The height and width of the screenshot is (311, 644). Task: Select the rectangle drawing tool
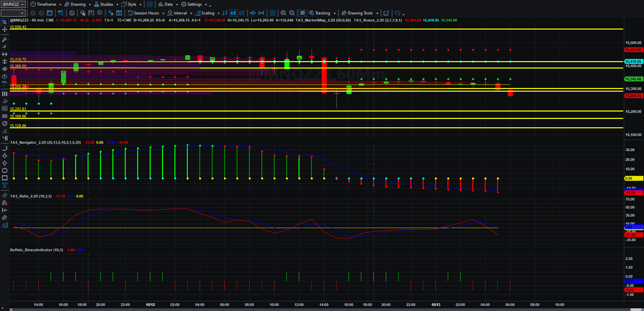pyautogui.click(x=5, y=178)
